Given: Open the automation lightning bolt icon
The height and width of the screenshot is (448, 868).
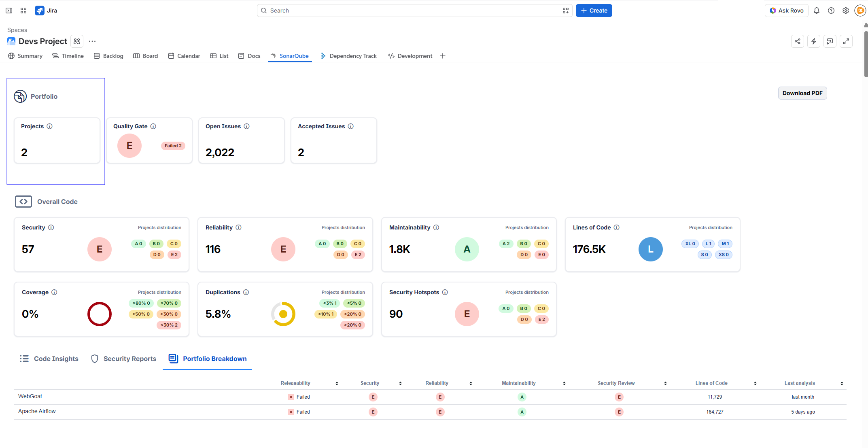Looking at the screenshot, I should click(x=814, y=41).
